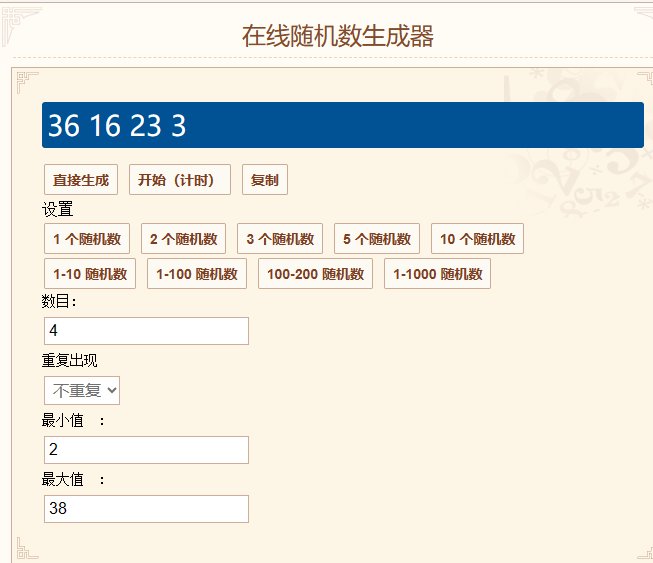Select the 5 个随机数 preset

point(377,239)
